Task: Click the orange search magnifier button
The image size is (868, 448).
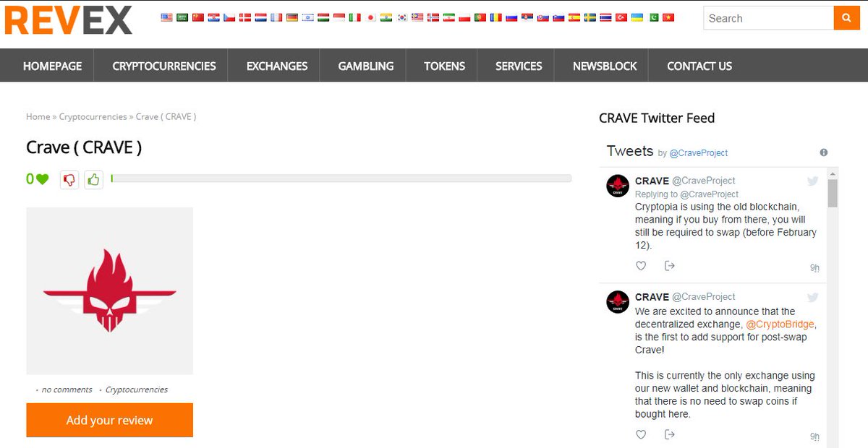Action: tap(846, 18)
